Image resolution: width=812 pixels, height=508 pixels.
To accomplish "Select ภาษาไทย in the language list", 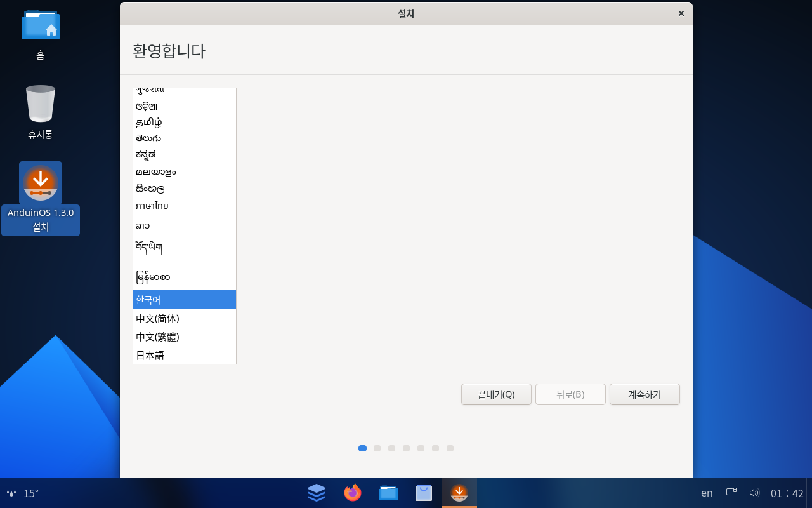I will click(185, 206).
